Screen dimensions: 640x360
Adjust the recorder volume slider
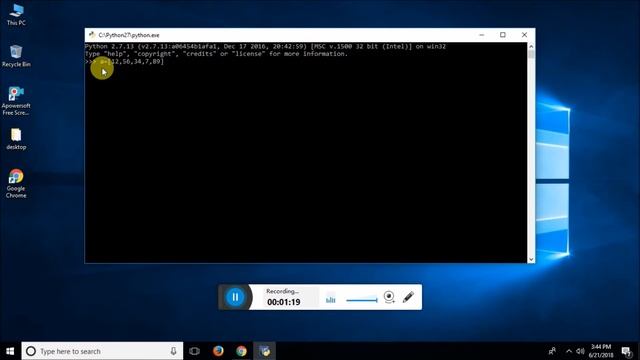362,300
